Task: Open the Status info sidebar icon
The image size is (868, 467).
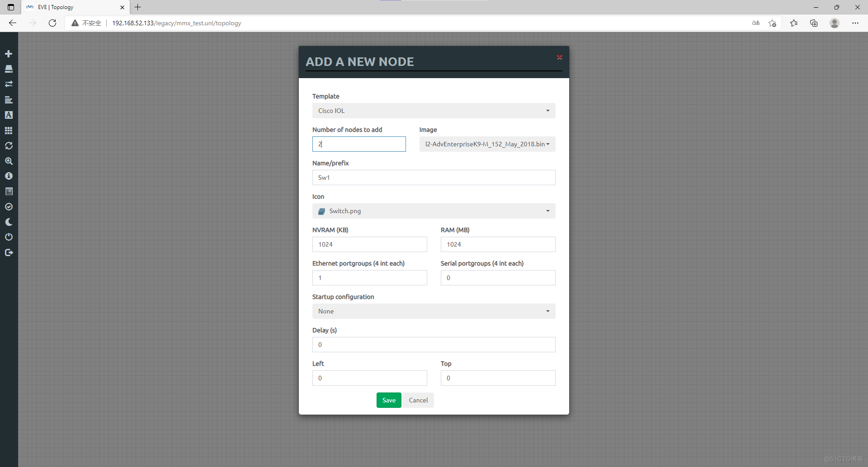Action: click(x=9, y=176)
